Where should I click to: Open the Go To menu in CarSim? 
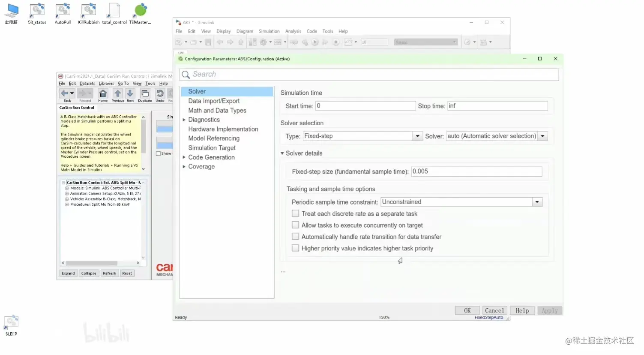click(x=123, y=84)
